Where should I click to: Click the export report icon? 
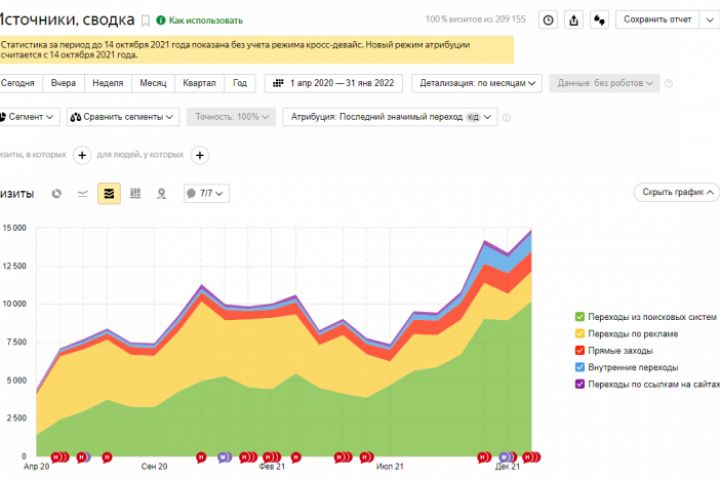[x=574, y=19]
